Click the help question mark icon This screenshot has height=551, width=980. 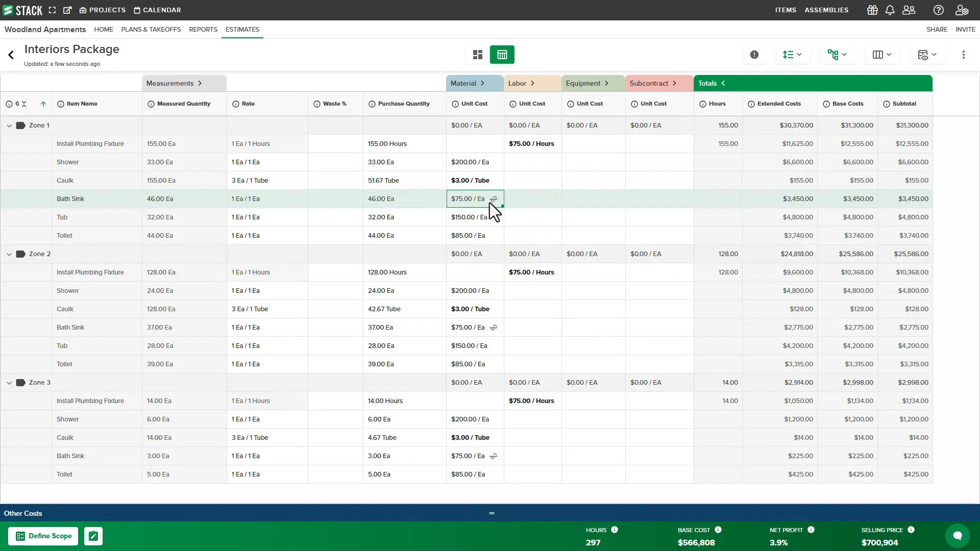pos(938,10)
